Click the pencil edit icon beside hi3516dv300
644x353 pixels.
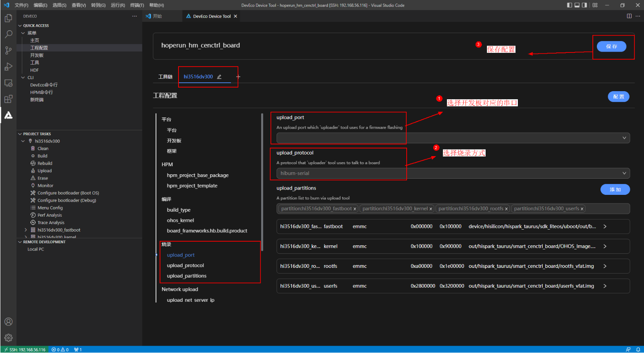point(219,77)
